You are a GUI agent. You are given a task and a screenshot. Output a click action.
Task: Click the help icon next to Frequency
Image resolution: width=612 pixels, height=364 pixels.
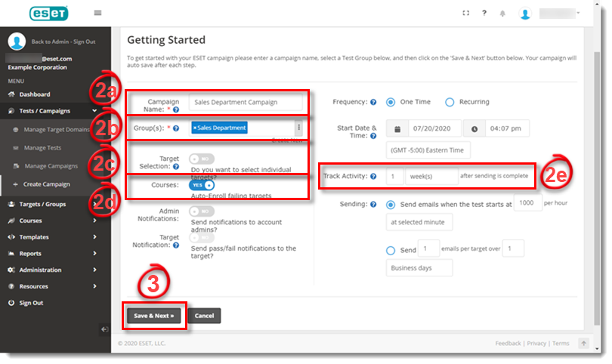tap(373, 102)
